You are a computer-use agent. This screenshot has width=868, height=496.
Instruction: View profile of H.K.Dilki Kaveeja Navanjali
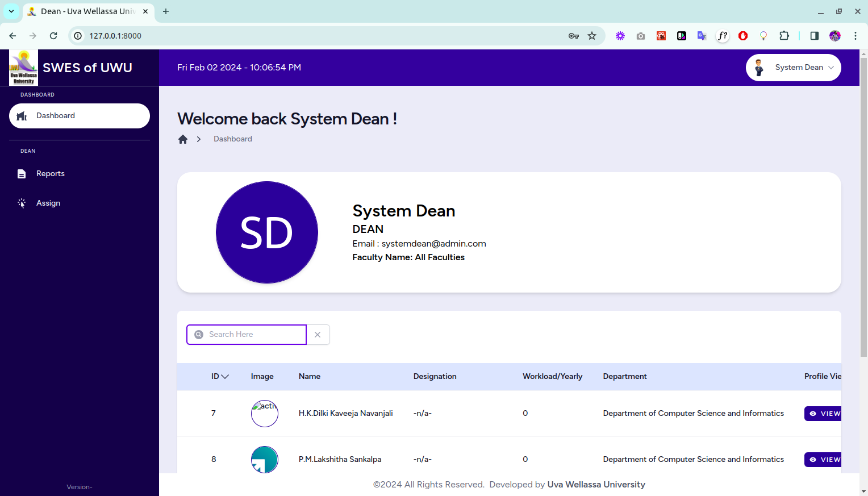click(824, 414)
